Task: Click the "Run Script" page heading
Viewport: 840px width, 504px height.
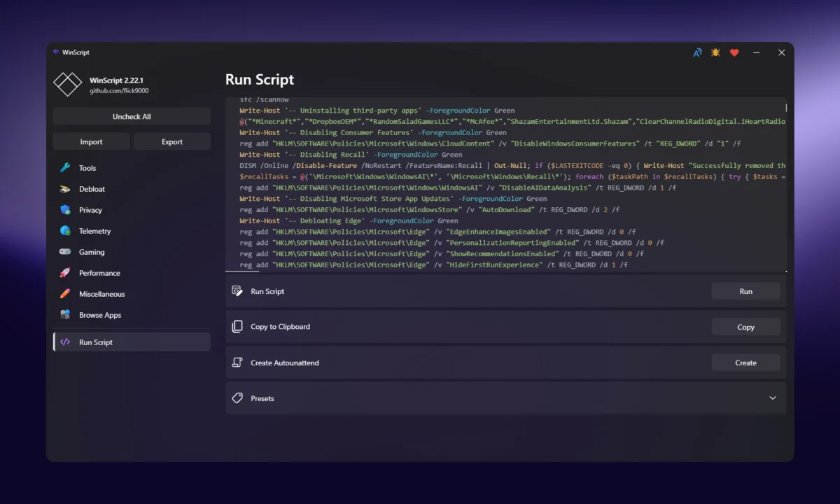Action: (260, 80)
